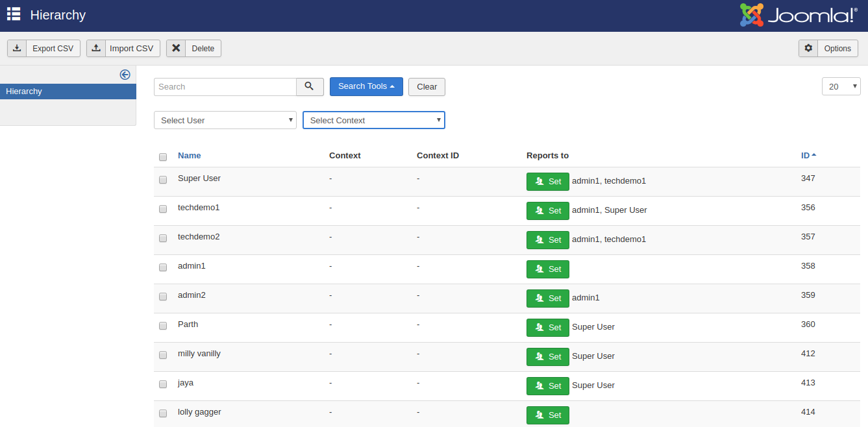
Task: Tick the select-all checkbox in table header
Action: [163, 156]
